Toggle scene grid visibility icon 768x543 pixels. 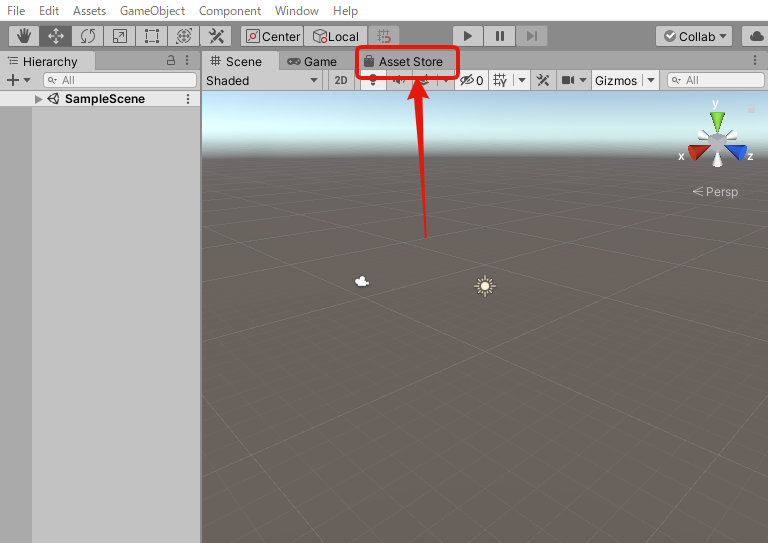click(500, 80)
